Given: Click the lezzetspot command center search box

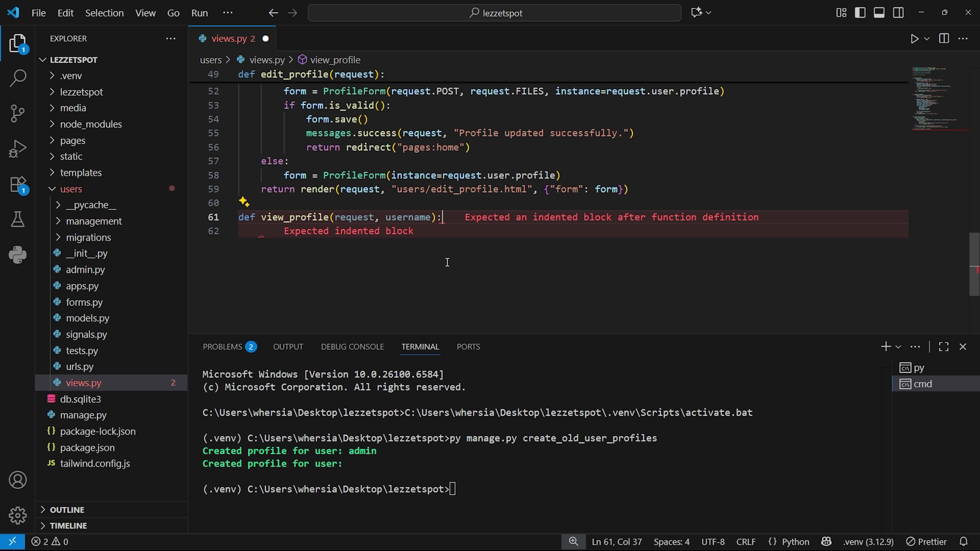Looking at the screenshot, I should point(494,13).
